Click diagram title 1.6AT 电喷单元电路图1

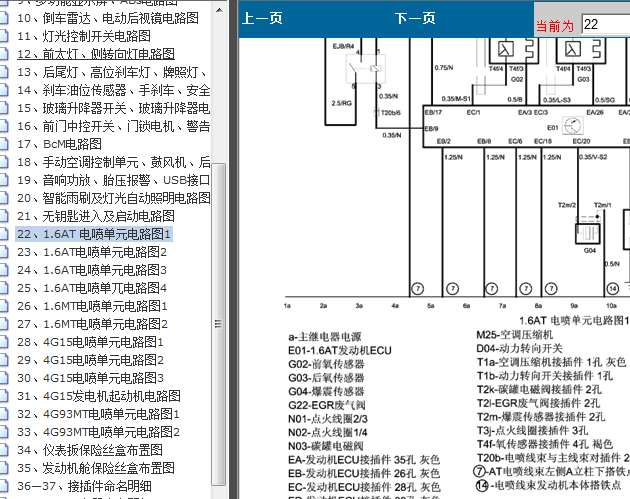pyautogui.click(x=574, y=321)
